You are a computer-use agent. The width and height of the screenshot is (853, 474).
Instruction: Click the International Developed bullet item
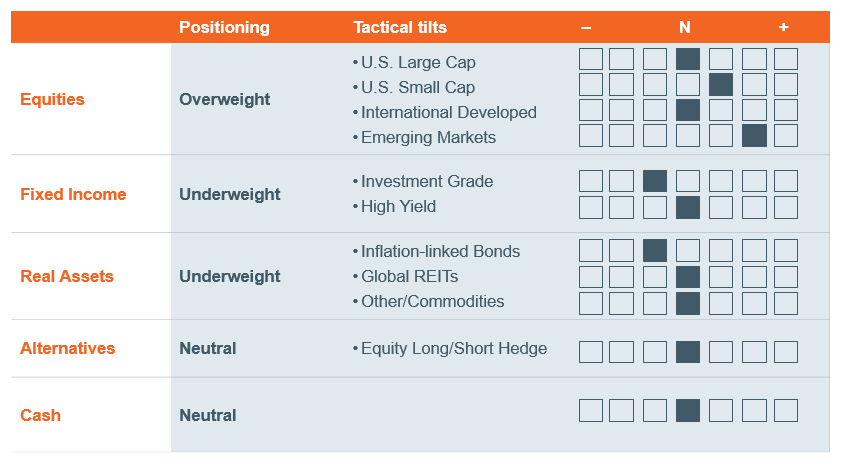444,112
